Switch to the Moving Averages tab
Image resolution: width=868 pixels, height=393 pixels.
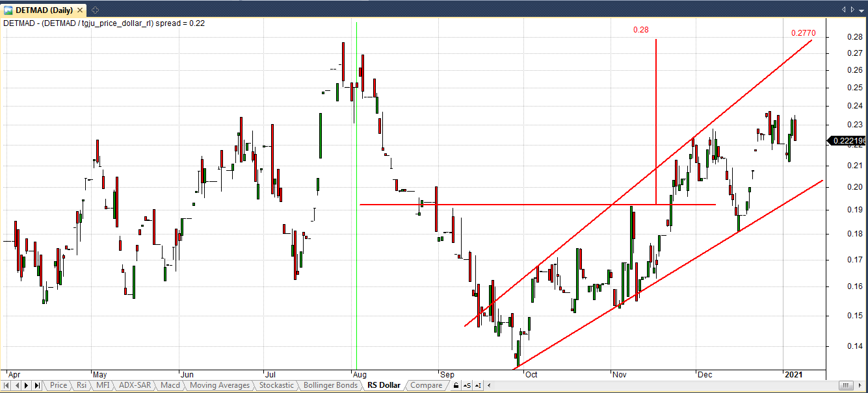click(219, 385)
